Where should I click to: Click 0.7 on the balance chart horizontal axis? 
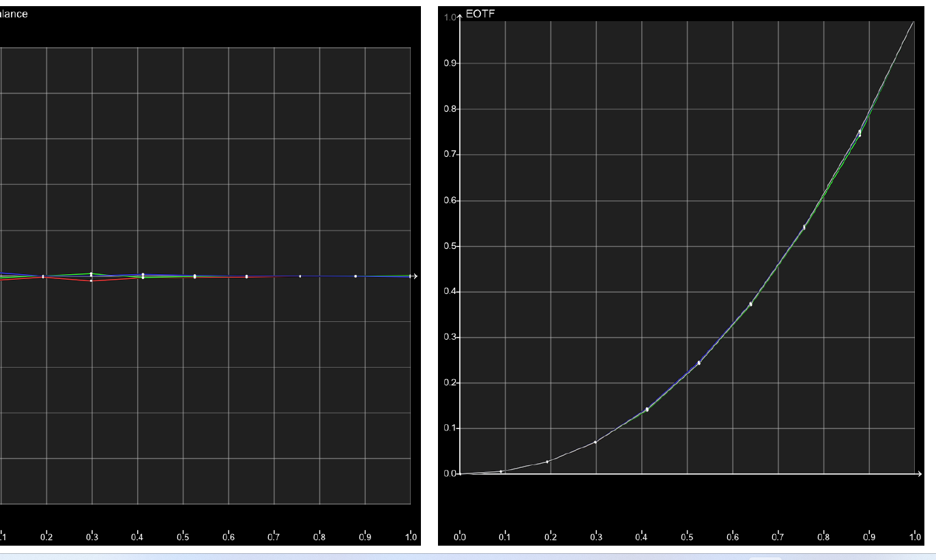click(274, 537)
